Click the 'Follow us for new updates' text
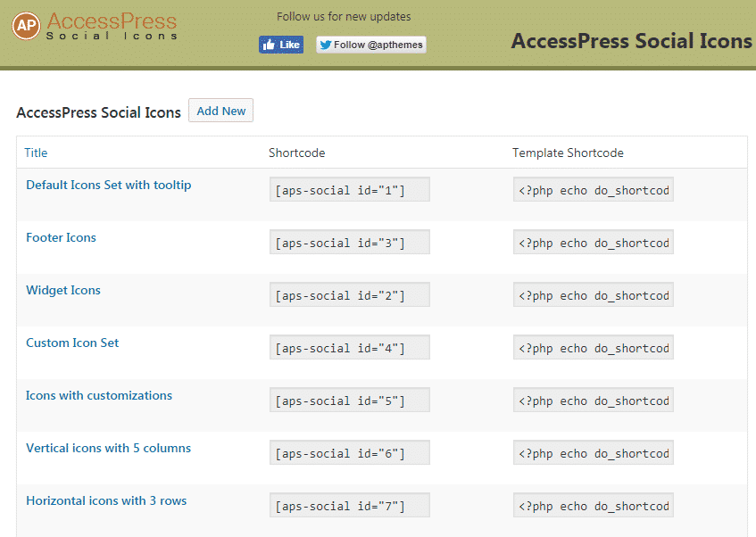This screenshot has width=756, height=537. click(x=344, y=16)
